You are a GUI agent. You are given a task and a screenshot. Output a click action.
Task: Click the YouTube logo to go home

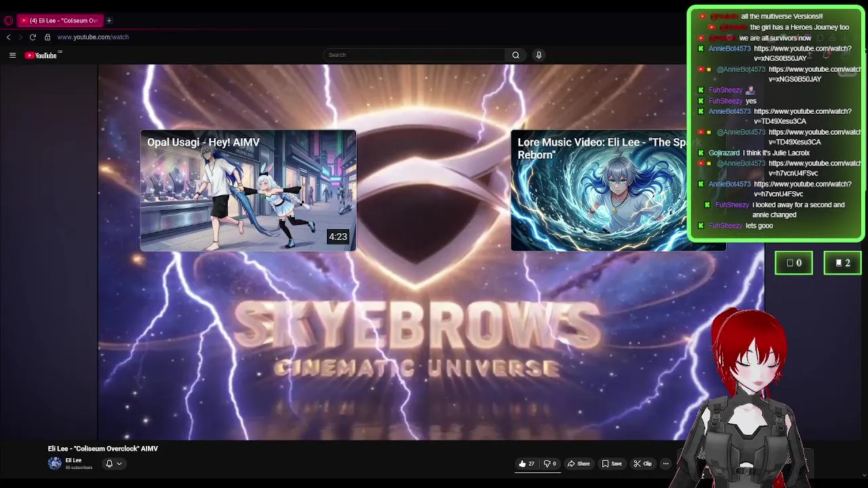click(x=42, y=56)
